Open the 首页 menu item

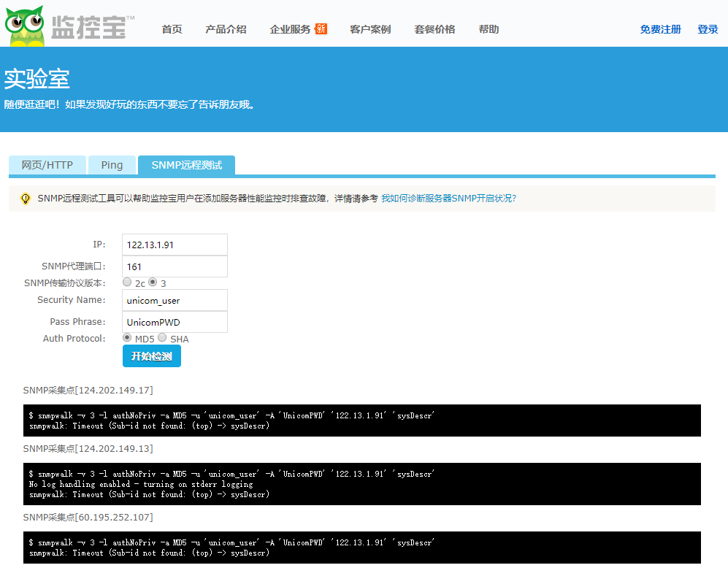172,29
